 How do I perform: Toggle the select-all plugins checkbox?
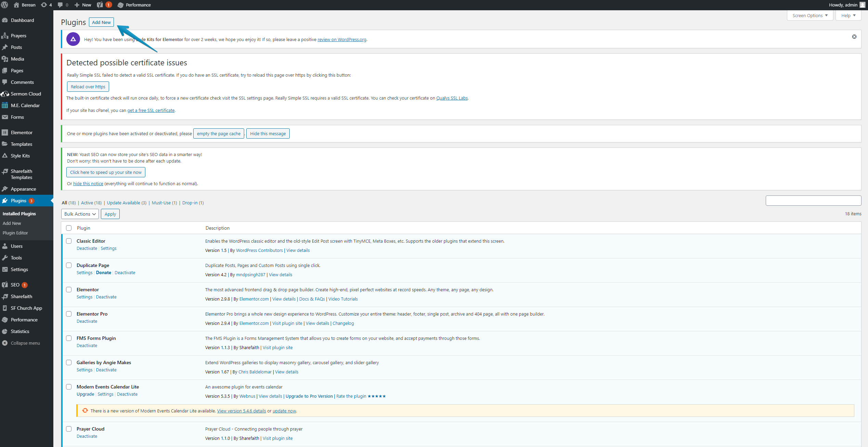[x=69, y=228]
